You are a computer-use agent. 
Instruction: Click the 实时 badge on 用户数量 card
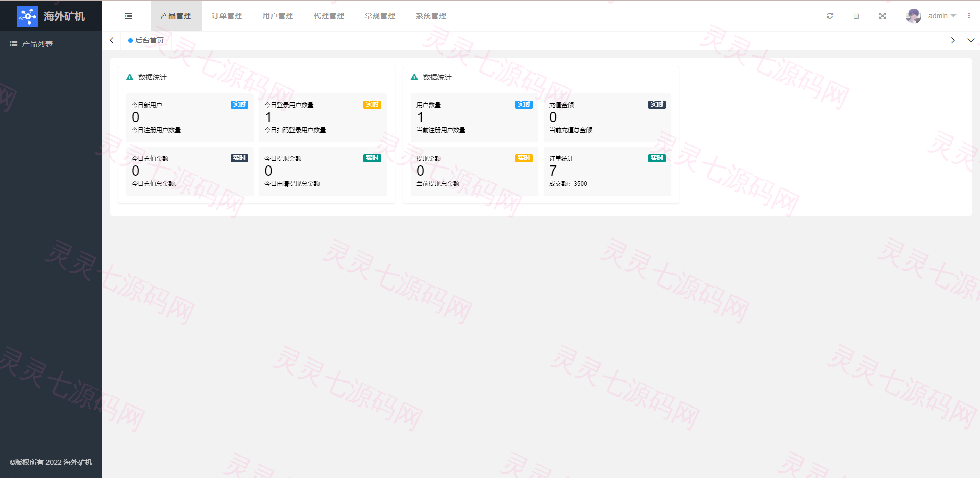(524, 105)
